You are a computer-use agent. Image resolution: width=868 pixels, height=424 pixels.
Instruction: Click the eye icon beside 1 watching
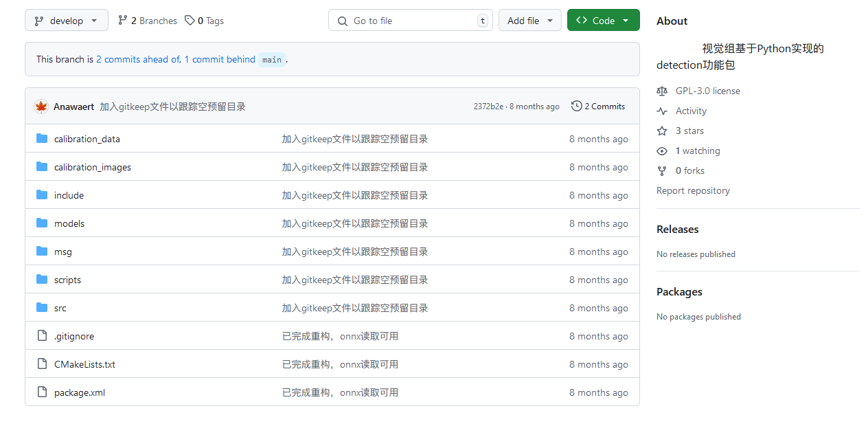[662, 150]
